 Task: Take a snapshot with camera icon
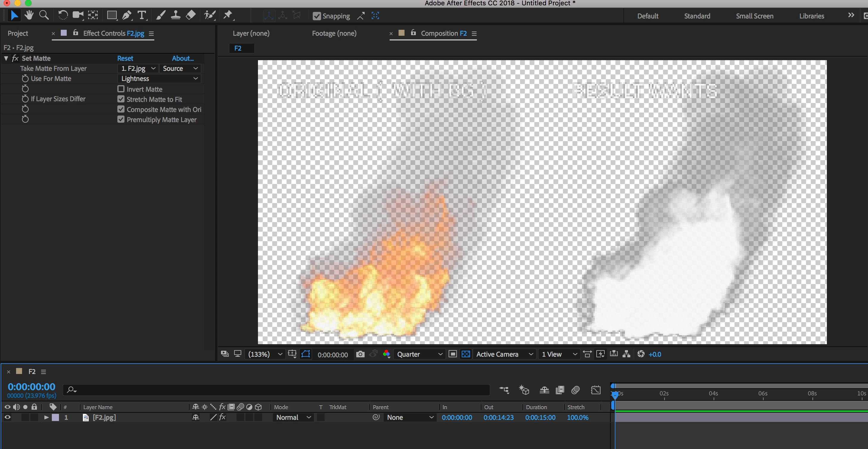click(360, 354)
